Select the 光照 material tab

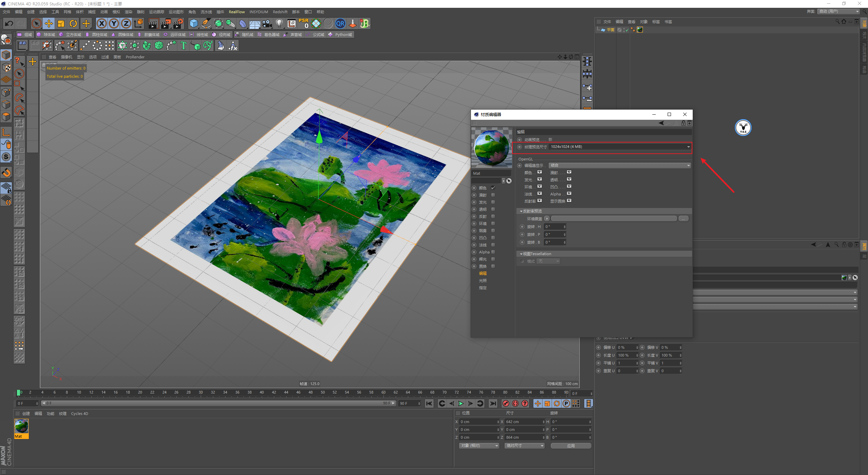click(482, 281)
